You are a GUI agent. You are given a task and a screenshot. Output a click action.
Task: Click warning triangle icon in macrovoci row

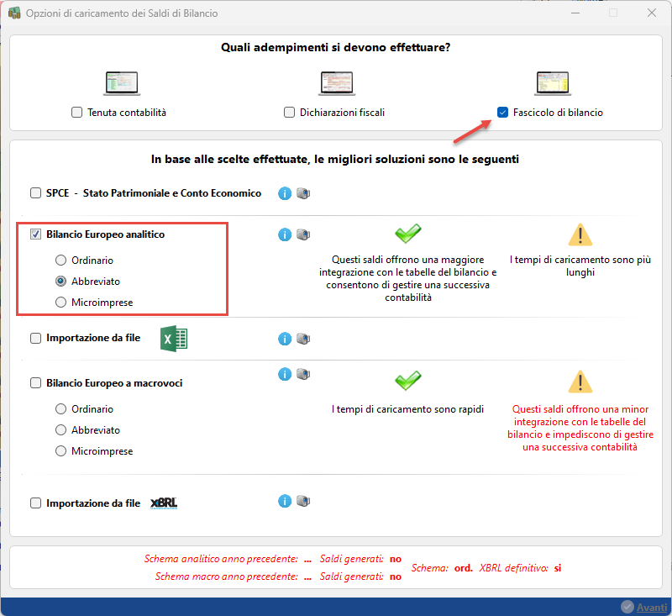(580, 382)
